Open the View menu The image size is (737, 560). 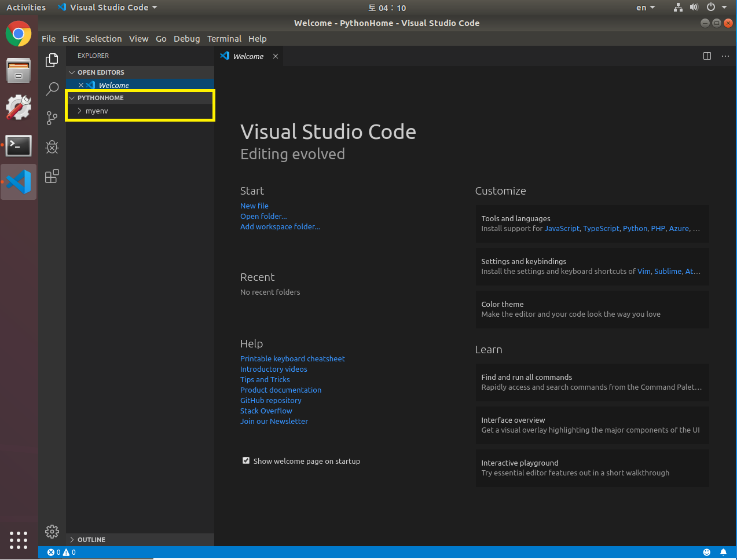[x=138, y=39]
